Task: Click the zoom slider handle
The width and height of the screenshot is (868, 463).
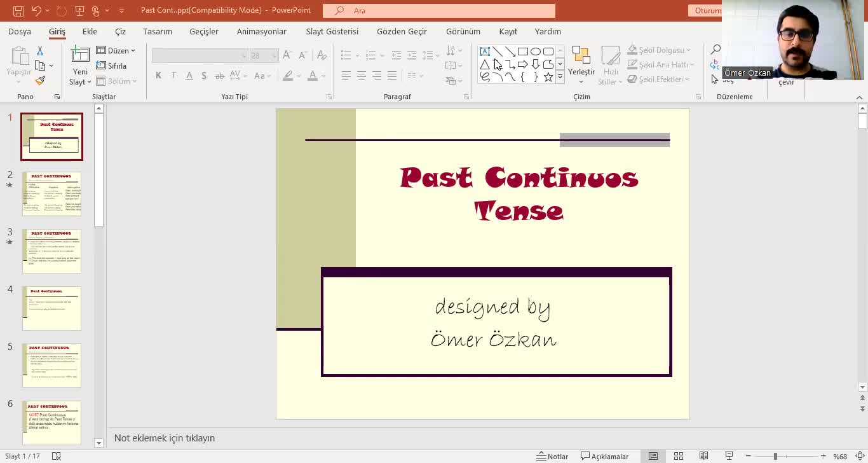Action: [x=775, y=456]
